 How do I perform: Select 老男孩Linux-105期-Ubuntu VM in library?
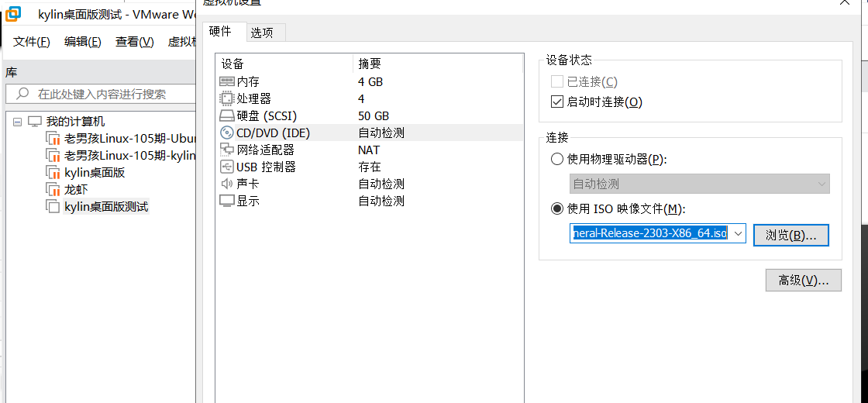131,139
